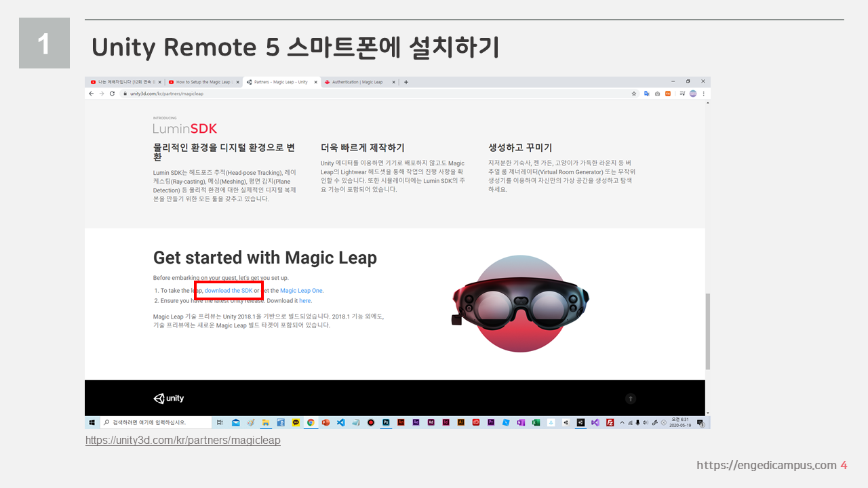This screenshot has height=488, width=868.
Task: Open Adobe InDesign from the taskbar
Action: (446, 422)
